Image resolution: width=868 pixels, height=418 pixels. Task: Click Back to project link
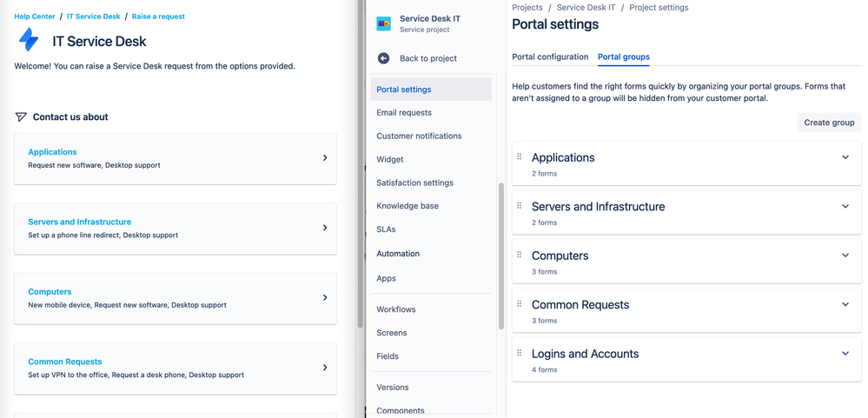(427, 58)
